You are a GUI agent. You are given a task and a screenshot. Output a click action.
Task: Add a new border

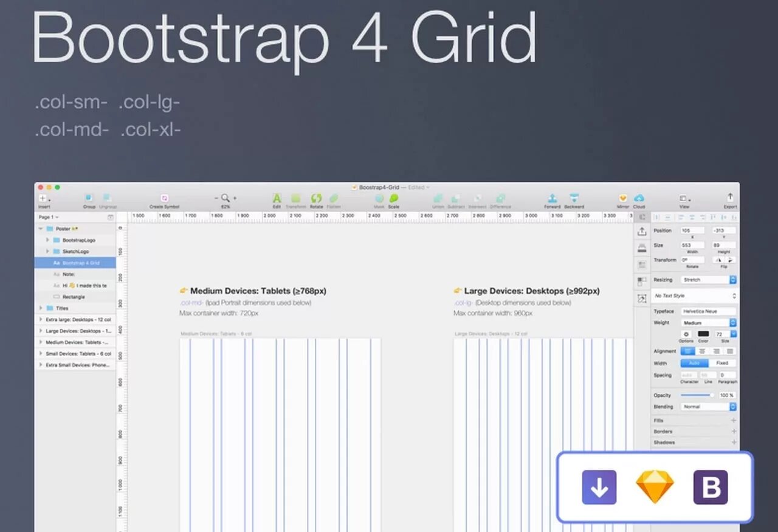click(733, 431)
